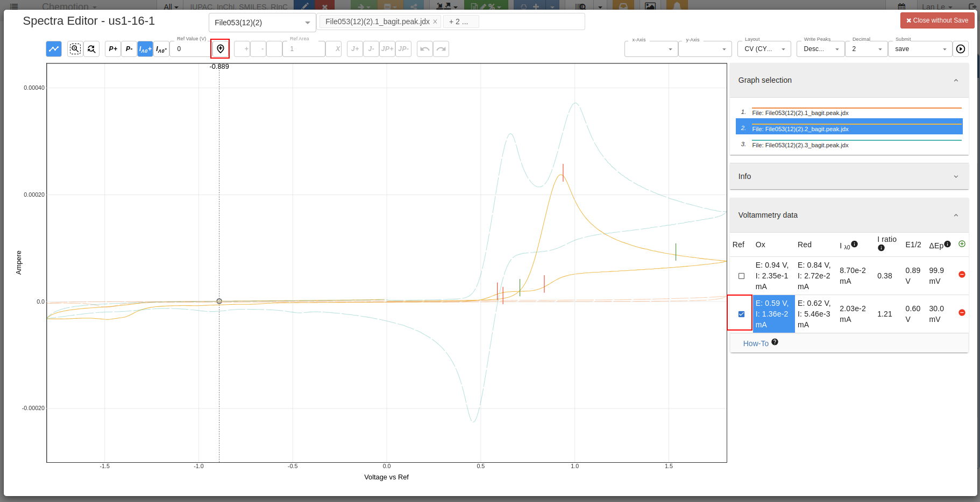Open the Layout dropdown

[x=764, y=49]
